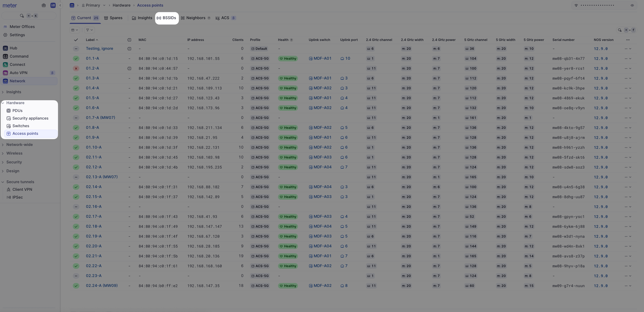The width and height of the screenshot is (644, 312).
Task: Click the Auto VPN sidebar icon
Action: point(5,73)
